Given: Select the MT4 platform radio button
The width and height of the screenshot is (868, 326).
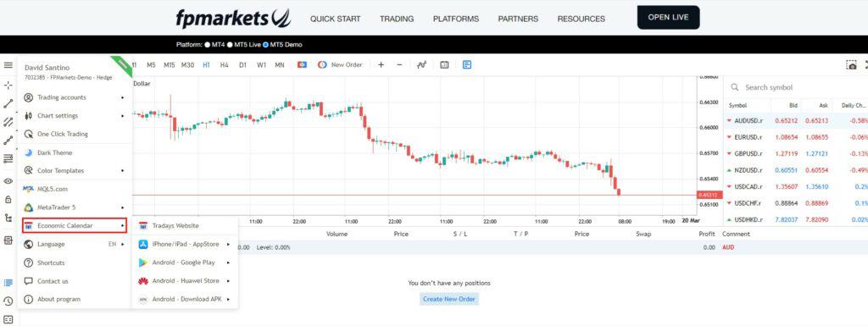Looking at the screenshot, I should coord(208,45).
